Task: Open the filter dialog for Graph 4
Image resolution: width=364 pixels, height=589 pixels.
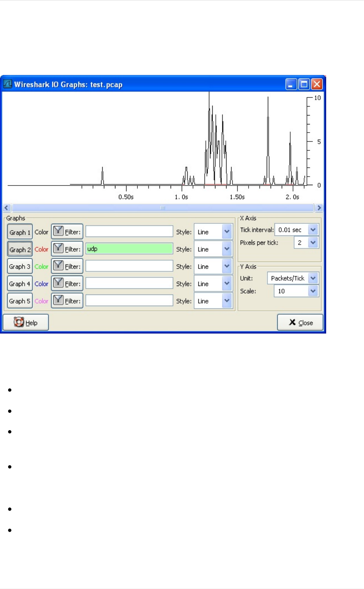Action: coord(67,284)
